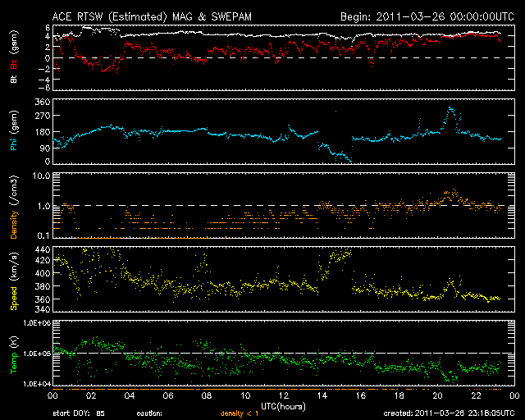Click the '440' tick label on Speed panel
Viewport: 525px width, 420px height.
tap(43, 249)
